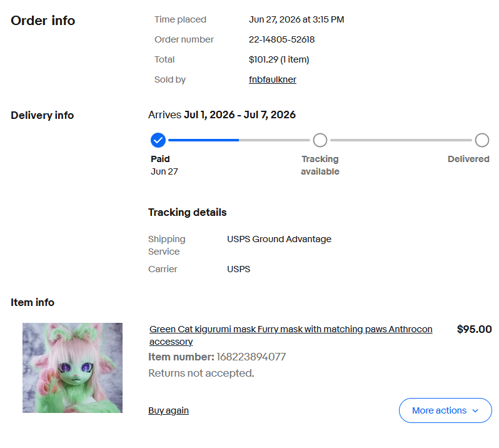This screenshot has height=448, width=499.
Task: Click the Delivered step circle
Action: tap(482, 140)
